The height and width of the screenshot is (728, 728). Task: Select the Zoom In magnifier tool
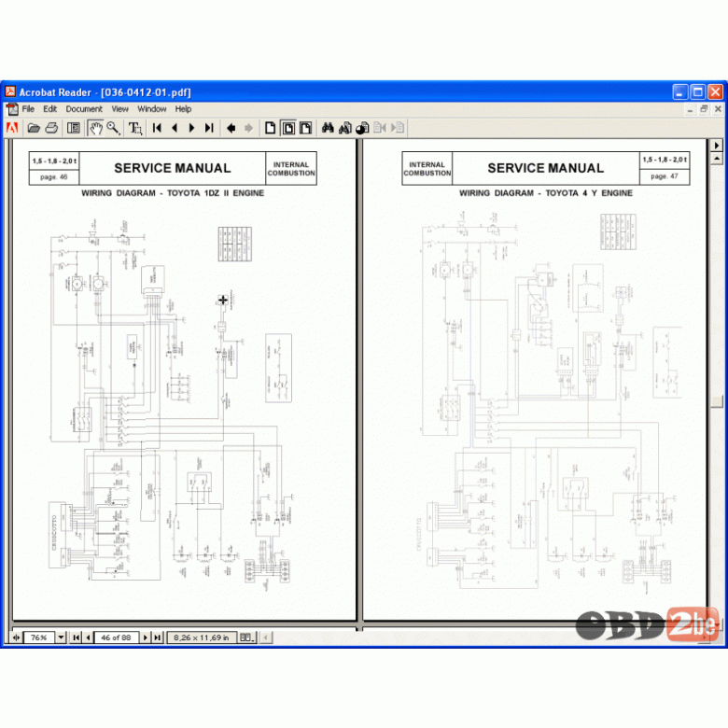(113, 128)
